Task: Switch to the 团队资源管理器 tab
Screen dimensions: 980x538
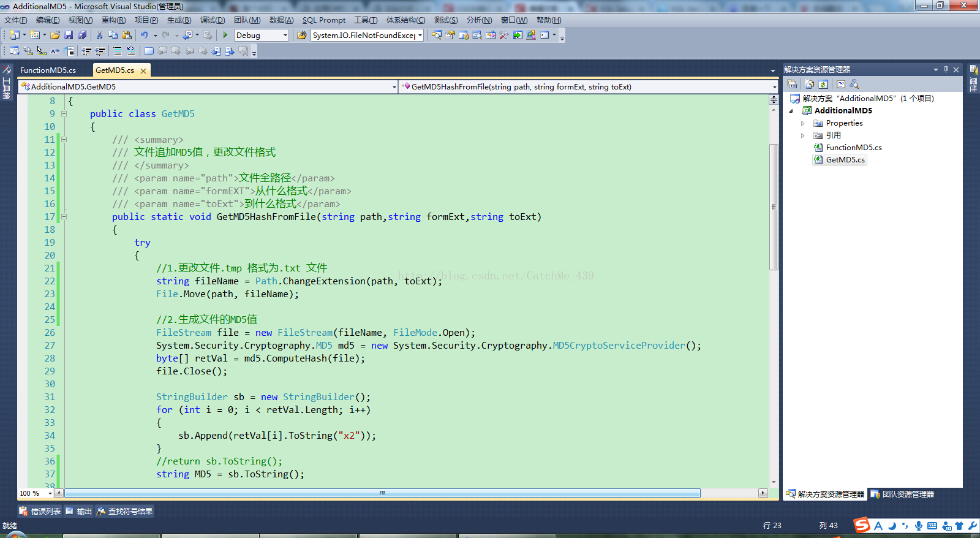Action: [x=903, y=494]
